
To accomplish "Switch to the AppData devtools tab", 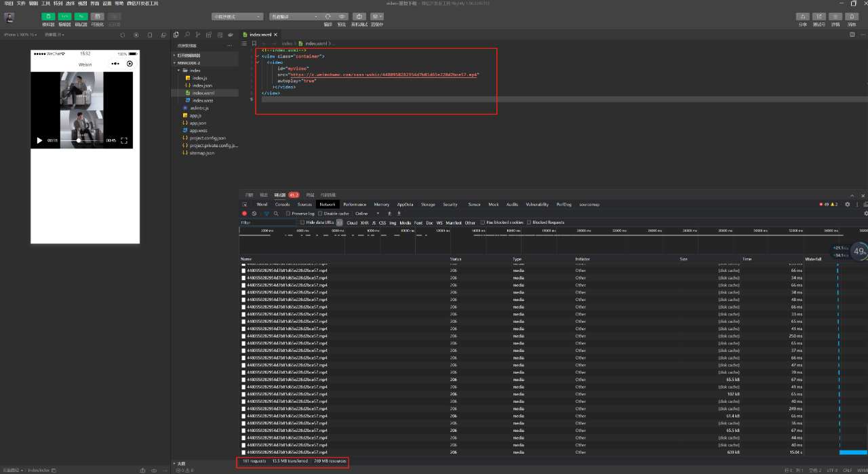I will (406, 204).
